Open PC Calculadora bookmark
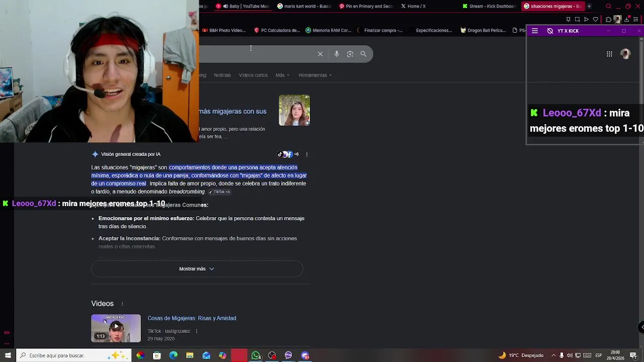The image size is (644, 362). 277,31
